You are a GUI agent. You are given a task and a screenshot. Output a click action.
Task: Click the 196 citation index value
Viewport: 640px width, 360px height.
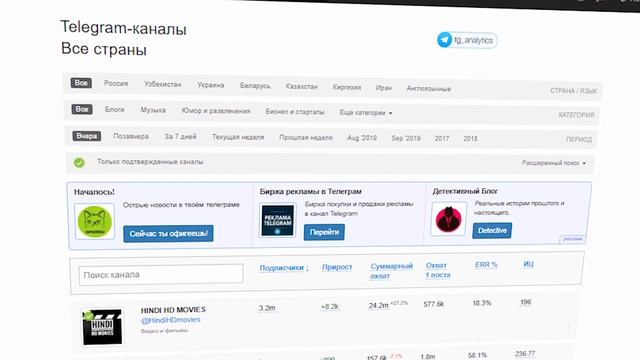[x=526, y=302]
